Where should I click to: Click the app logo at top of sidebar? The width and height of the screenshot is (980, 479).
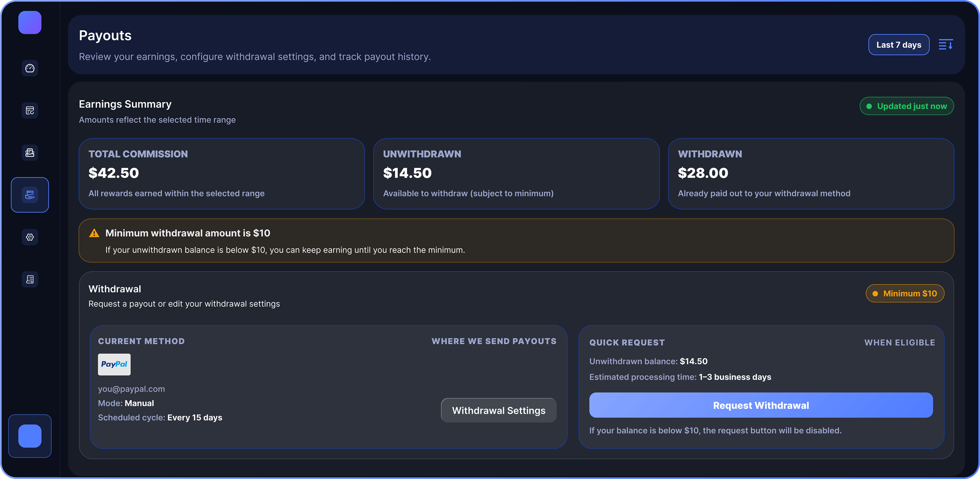click(x=29, y=22)
